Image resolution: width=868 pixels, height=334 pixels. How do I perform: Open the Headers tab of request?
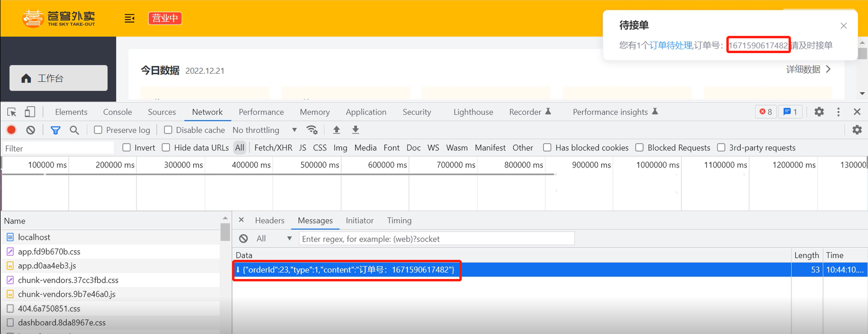click(x=269, y=221)
